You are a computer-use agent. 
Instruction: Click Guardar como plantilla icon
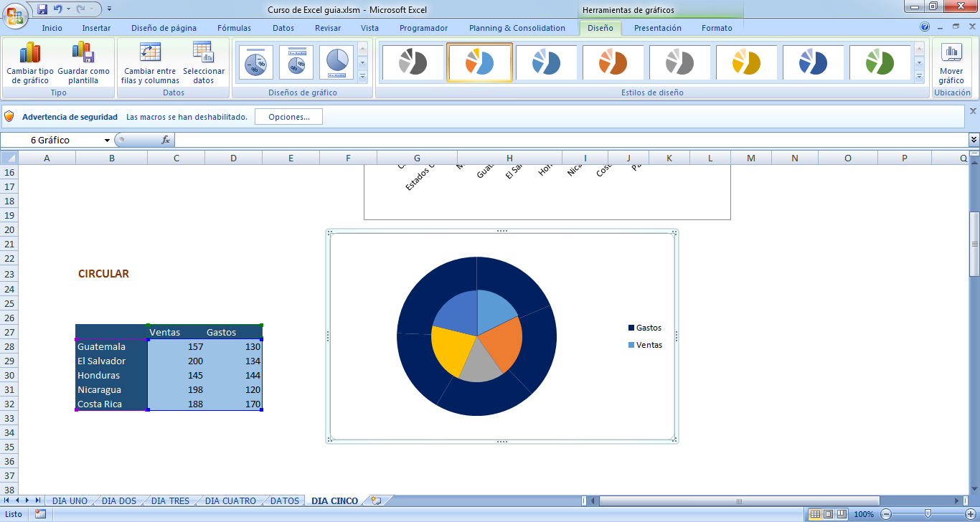point(83,63)
